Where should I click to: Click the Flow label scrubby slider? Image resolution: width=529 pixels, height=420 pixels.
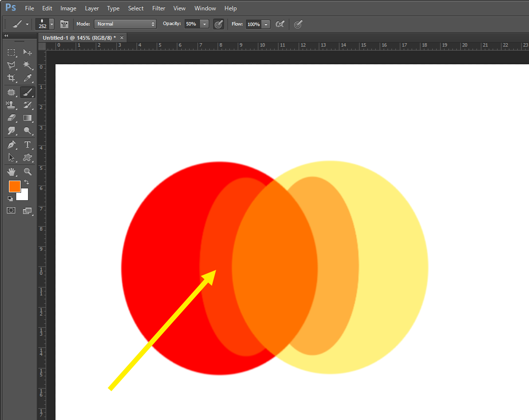(x=237, y=24)
